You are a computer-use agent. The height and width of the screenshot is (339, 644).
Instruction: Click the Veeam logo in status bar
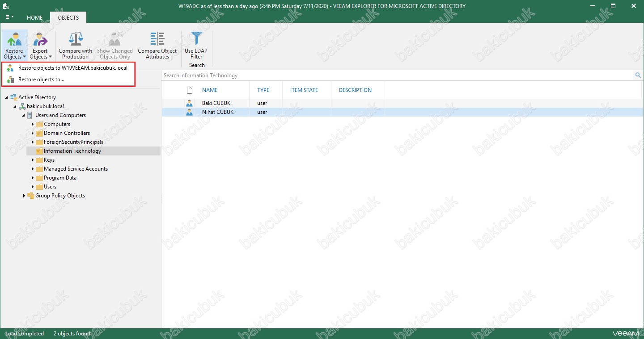click(x=626, y=334)
